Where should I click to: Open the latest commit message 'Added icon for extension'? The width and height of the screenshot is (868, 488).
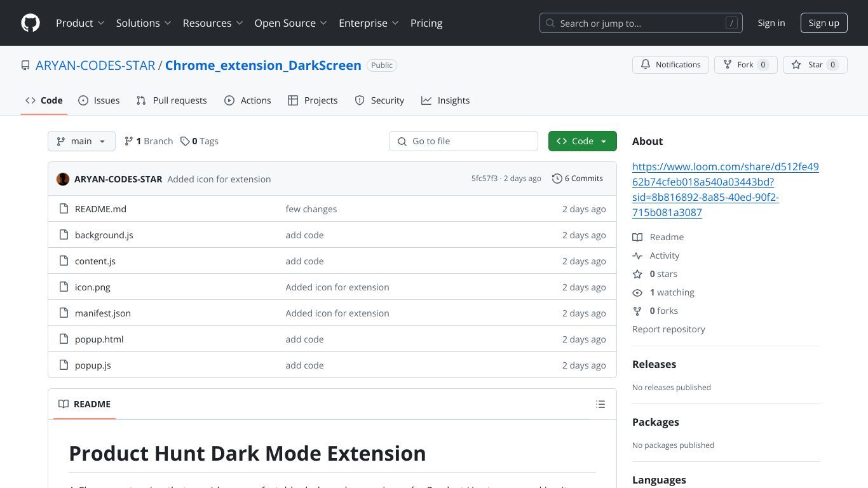tap(219, 179)
